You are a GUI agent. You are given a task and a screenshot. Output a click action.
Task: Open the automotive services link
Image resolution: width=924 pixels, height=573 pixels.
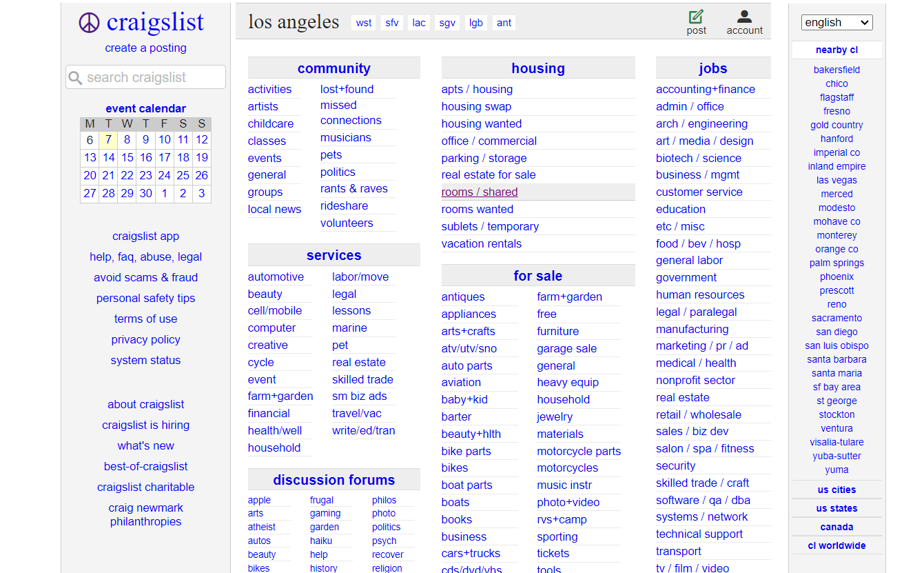[x=276, y=277]
